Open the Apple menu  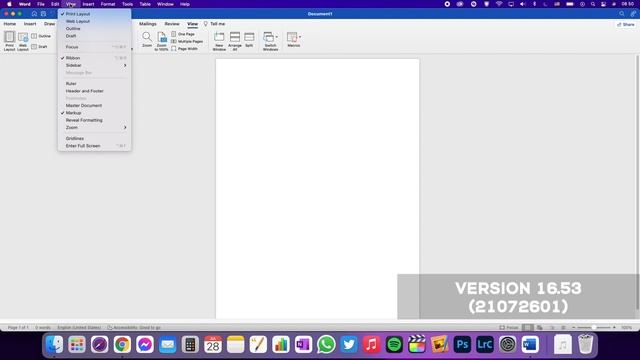tap(9, 4)
